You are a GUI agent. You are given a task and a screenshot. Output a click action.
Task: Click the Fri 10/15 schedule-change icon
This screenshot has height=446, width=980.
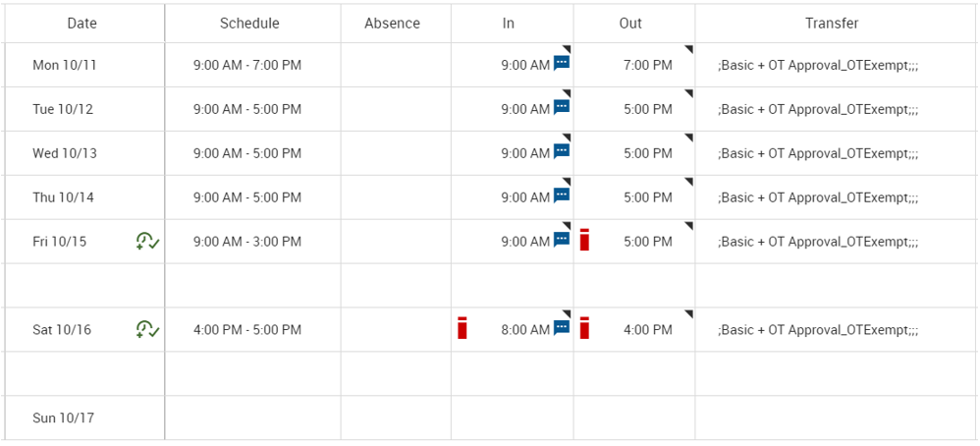147,242
